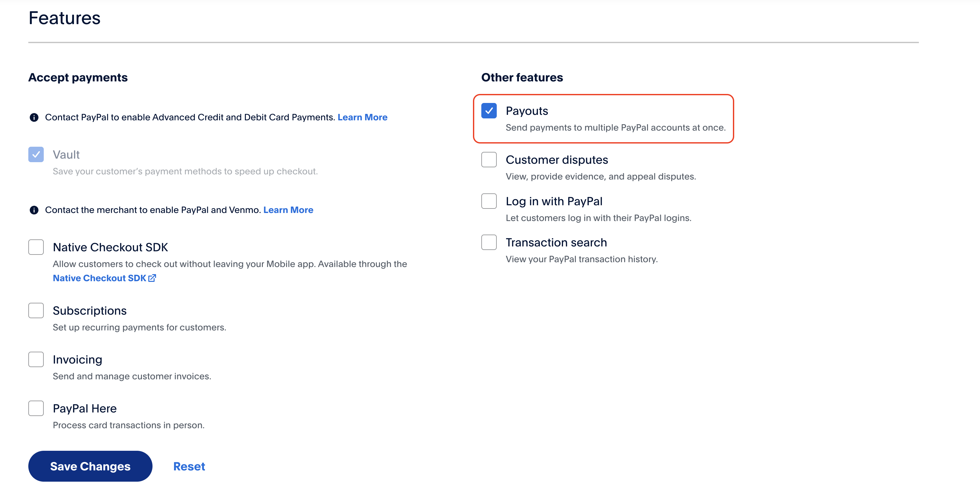
Task: Click 'View, provide evidence, and appeal disputes.'
Action: (x=601, y=177)
